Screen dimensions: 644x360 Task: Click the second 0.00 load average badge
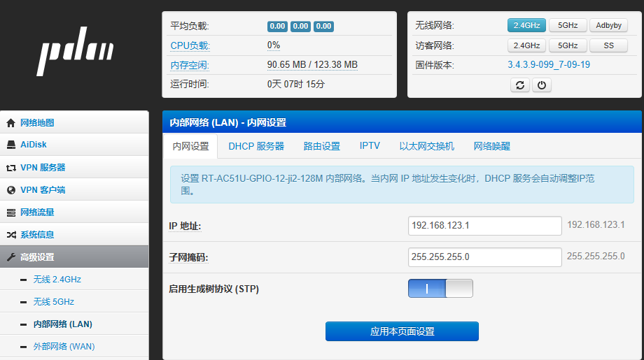point(300,27)
